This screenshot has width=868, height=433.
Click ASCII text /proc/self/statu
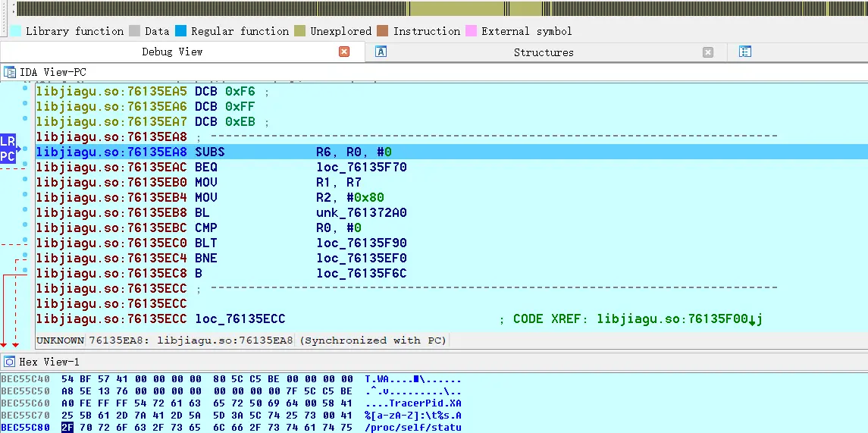click(413, 427)
